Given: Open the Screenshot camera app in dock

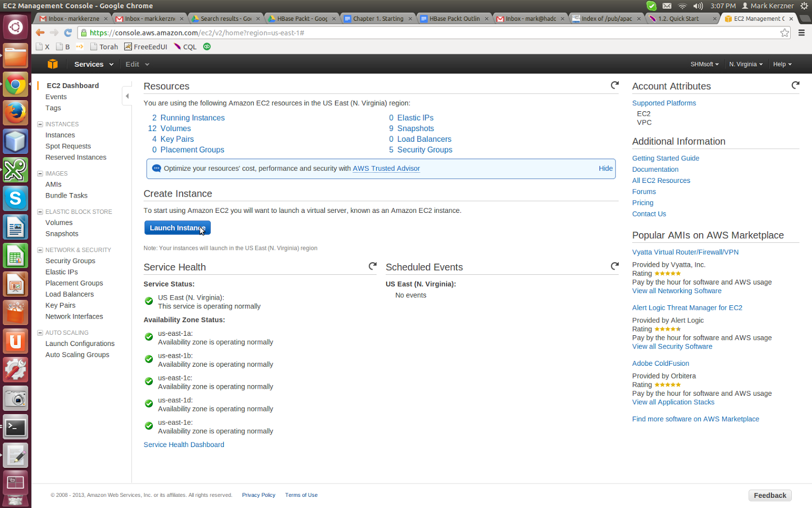Looking at the screenshot, I should point(15,399).
